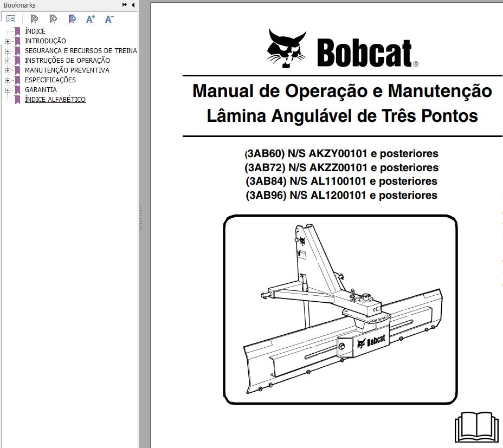Open the MANUTENÇÃO PREVENTIVA bookmark
Screen dimensions: 503x448
point(67,70)
